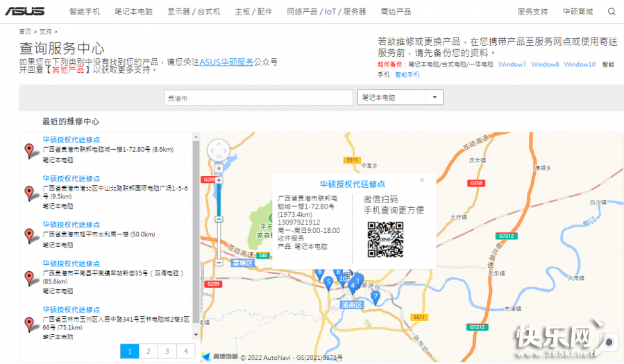Screen dimensions: 624x364
Task: Open Window7 backup guide link
Action: [512, 64]
